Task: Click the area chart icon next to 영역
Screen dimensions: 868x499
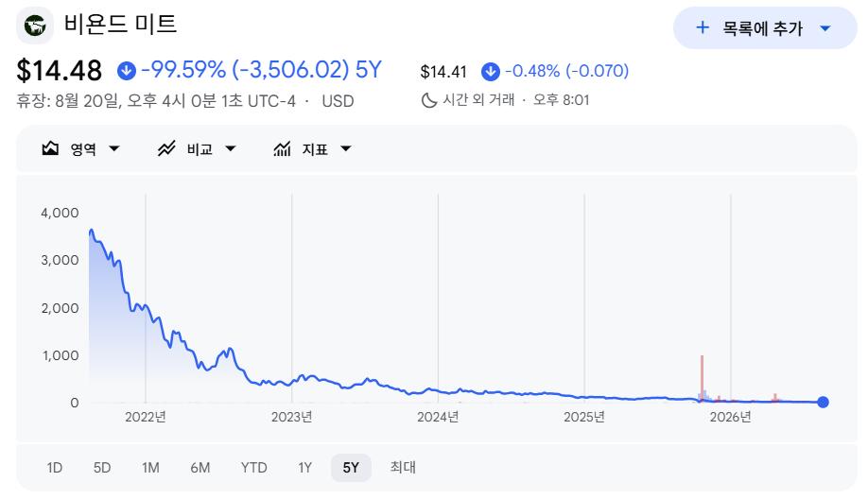Action: coord(50,148)
